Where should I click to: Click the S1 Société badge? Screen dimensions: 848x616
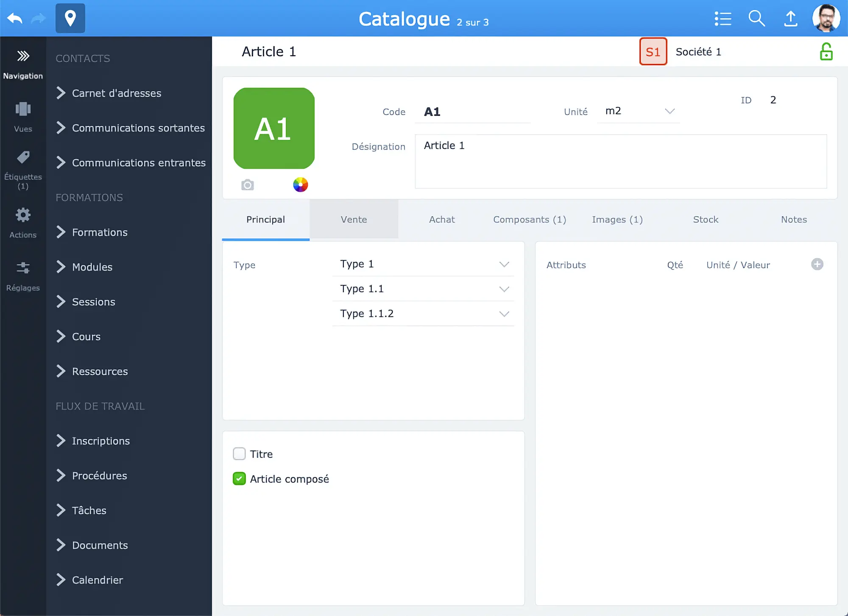(x=653, y=52)
